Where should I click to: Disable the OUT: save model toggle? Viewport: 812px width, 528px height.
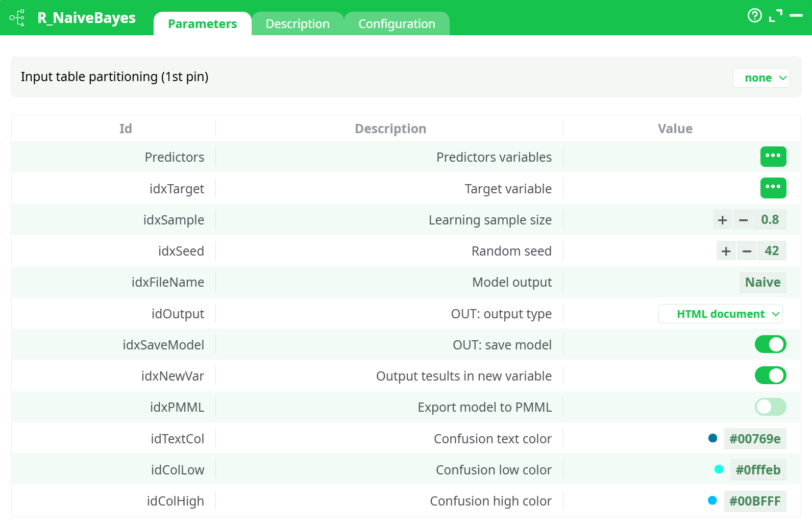770,344
